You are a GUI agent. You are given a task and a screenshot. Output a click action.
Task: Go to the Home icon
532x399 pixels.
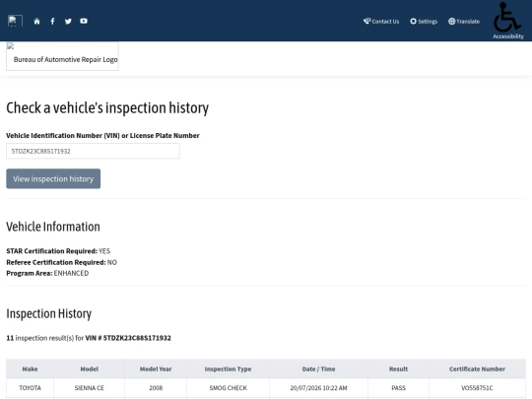tap(37, 22)
